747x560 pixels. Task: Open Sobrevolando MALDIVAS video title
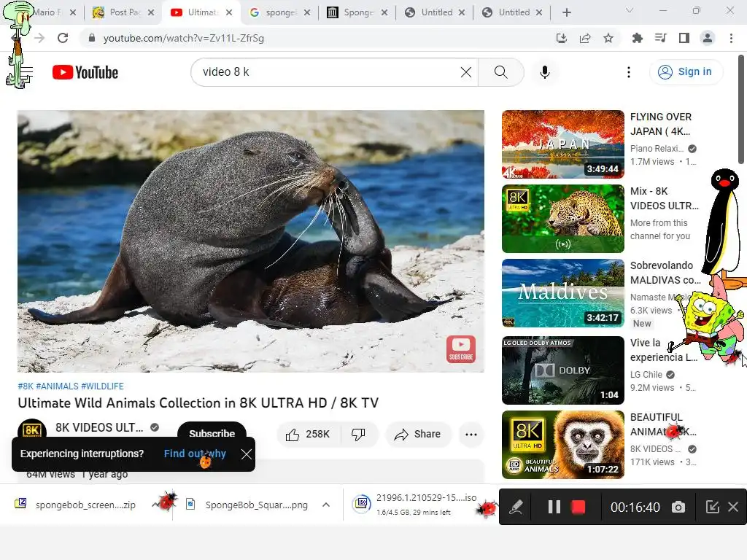(665, 273)
